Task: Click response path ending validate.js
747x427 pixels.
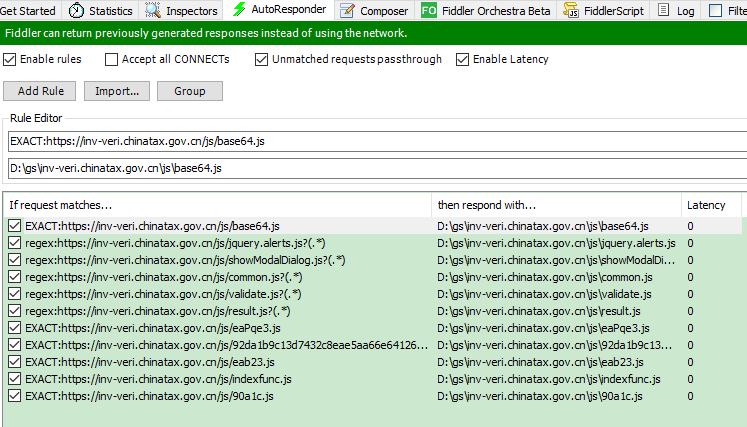Action: click(544, 294)
